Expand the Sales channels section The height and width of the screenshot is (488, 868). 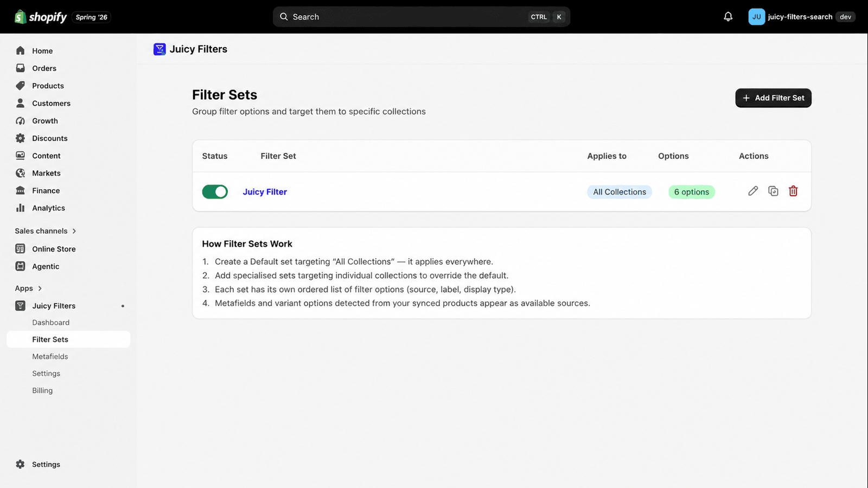46,231
